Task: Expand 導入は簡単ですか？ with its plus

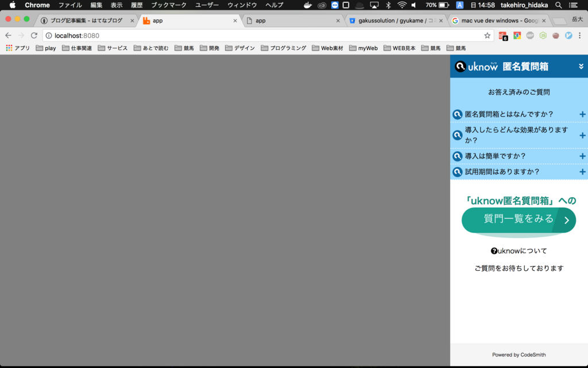Action: tap(582, 156)
